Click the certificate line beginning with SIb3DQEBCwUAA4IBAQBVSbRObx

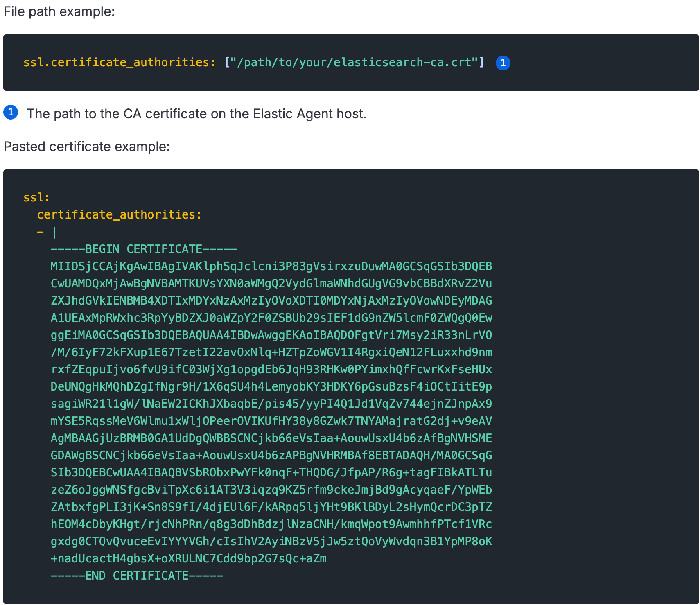271,472
